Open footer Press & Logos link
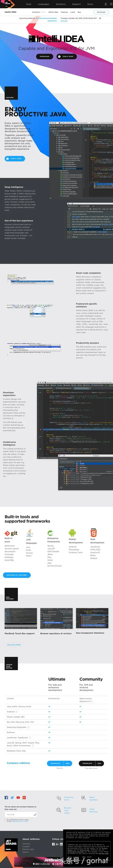Screen dimensions: 113x868 pos(28,849)
